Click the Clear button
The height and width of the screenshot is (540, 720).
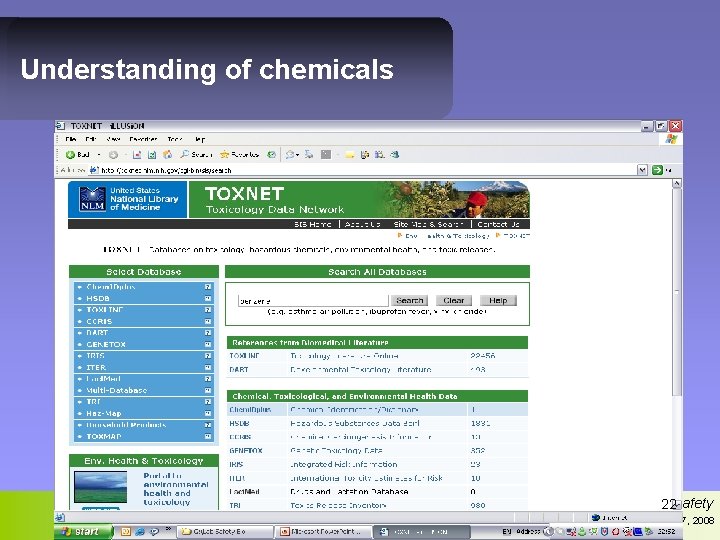tap(454, 300)
